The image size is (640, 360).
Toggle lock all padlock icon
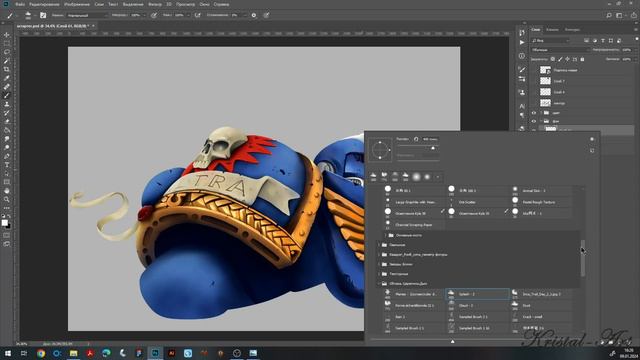tap(582, 59)
